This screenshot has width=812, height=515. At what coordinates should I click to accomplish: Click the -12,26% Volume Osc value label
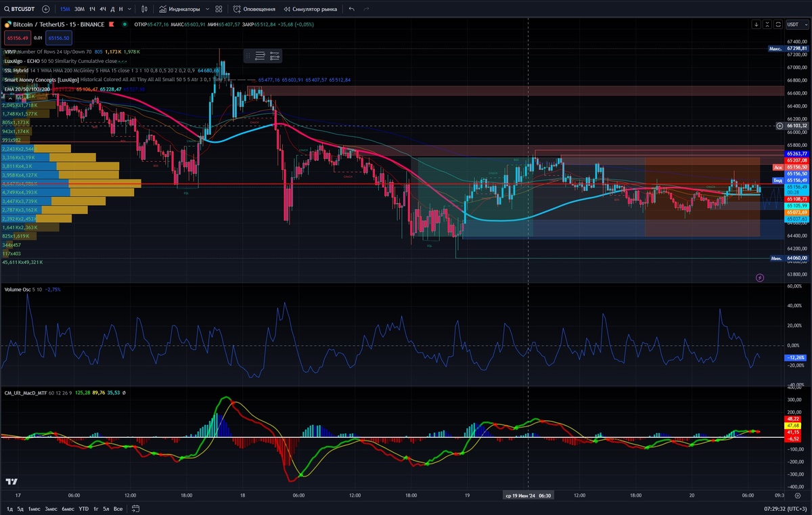(x=794, y=357)
